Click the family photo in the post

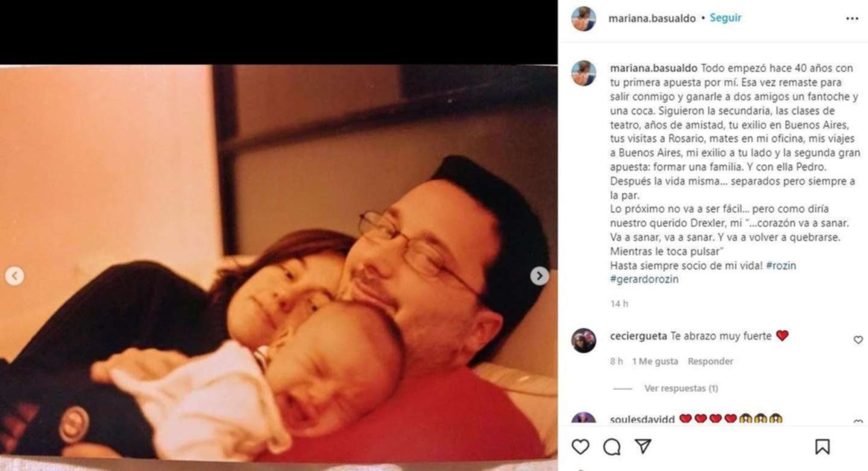click(278, 263)
